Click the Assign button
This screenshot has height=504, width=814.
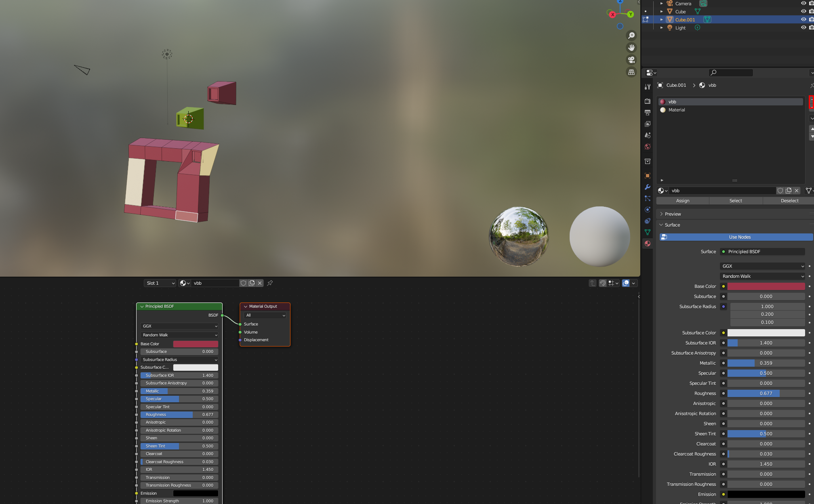(682, 201)
